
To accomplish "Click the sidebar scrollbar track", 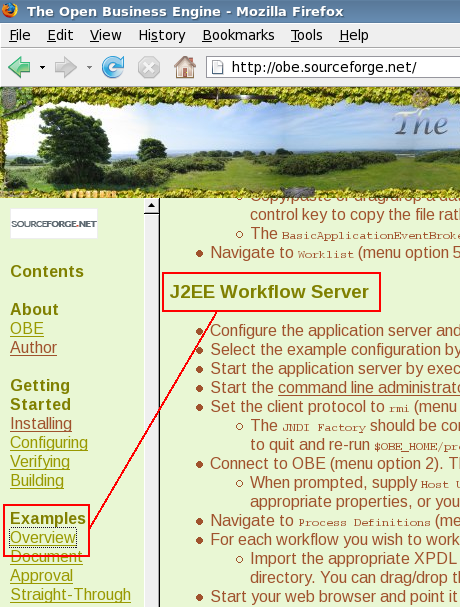I will pos(151,410).
